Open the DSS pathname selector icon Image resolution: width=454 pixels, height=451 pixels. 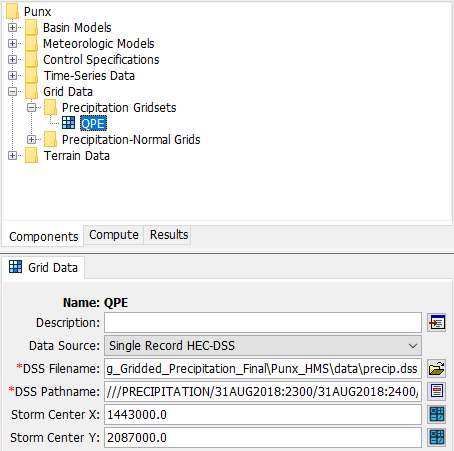(437, 391)
